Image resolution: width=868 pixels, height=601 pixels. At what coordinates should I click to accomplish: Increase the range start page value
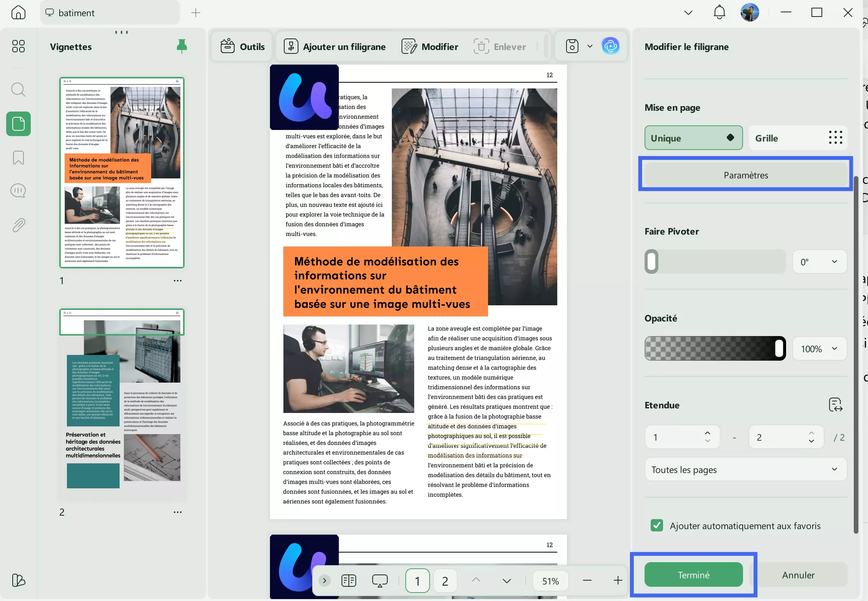point(707,433)
